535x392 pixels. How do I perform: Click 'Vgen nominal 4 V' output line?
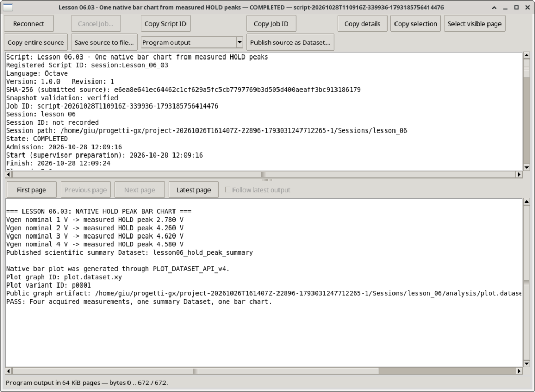pyautogui.click(x=95, y=244)
